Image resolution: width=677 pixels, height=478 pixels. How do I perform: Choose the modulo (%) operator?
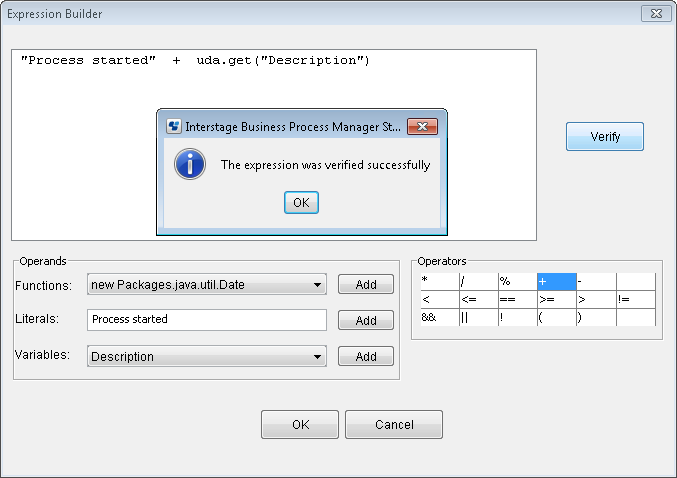(518, 282)
